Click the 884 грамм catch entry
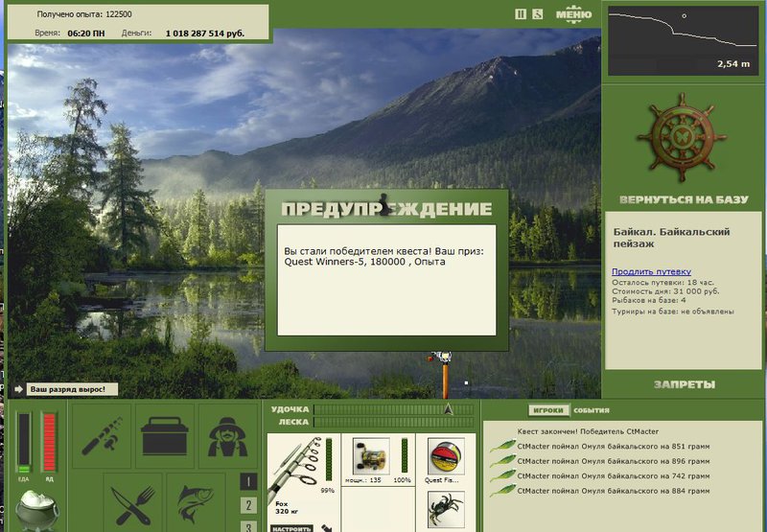The height and width of the screenshot is (532, 767). [614, 491]
